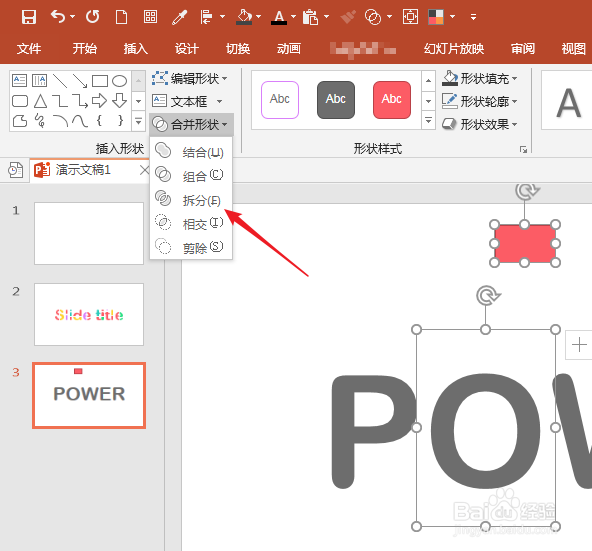Select slide 2 Slide title thumbnail
Screen dimensions: 592x551
click(89, 314)
